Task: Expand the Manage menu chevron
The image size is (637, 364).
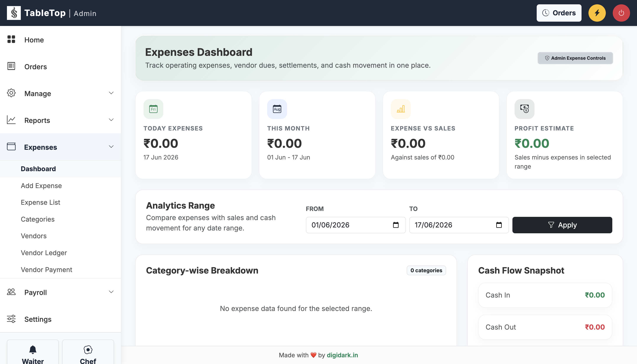Action: [x=111, y=93]
